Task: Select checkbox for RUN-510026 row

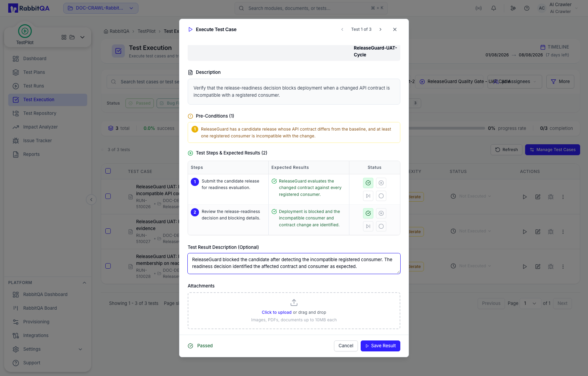Action: [x=108, y=196]
